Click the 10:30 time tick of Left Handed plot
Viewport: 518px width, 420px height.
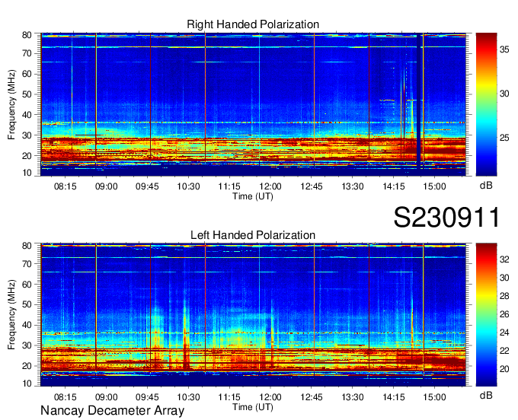[188, 397]
